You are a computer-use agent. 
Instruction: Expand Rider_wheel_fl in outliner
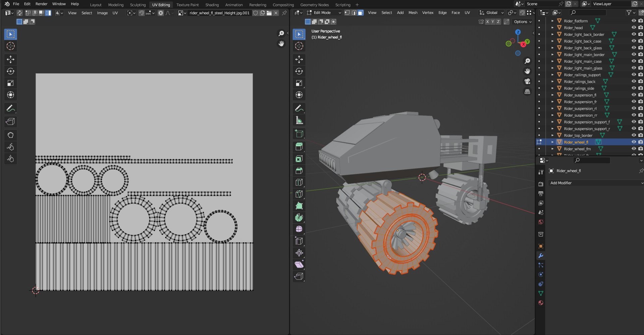[552, 142]
